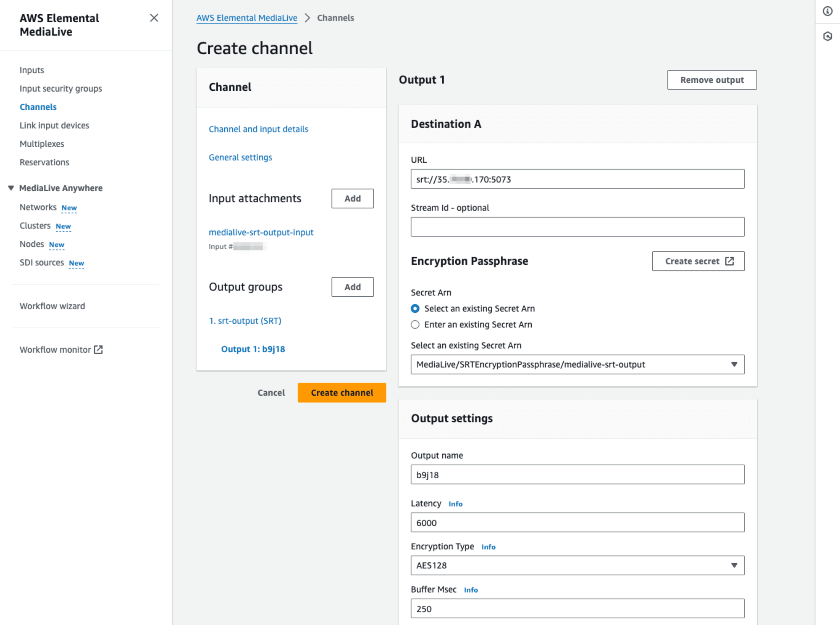Image resolution: width=840 pixels, height=625 pixels.
Task: Open the Encryption Type Info link
Action: pos(488,547)
